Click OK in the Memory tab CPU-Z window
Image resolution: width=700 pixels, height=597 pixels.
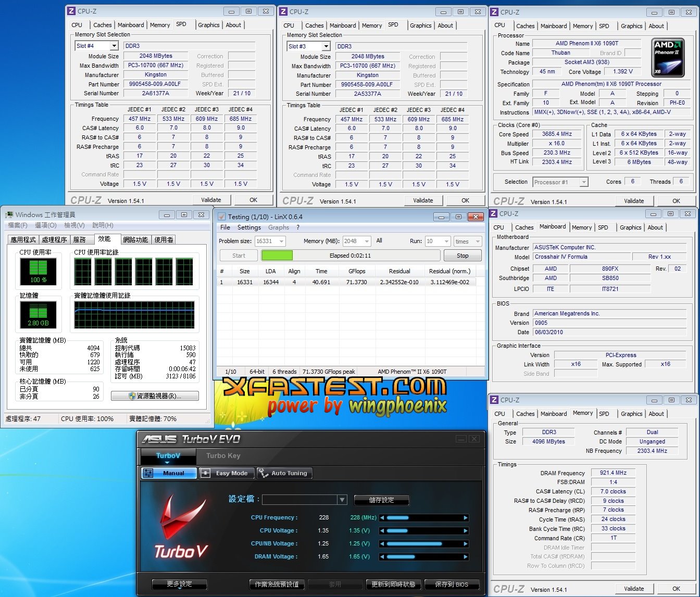[x=676, y=589]
